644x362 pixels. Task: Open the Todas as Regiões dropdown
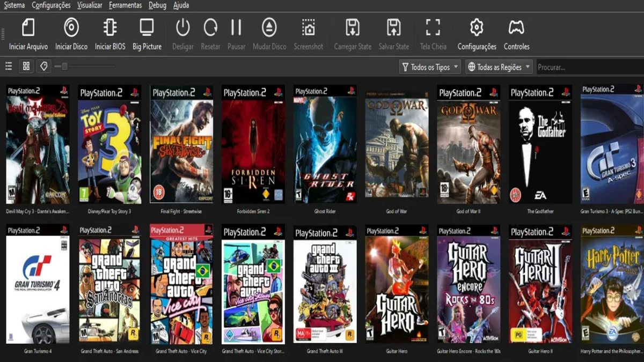click(499, 67)
